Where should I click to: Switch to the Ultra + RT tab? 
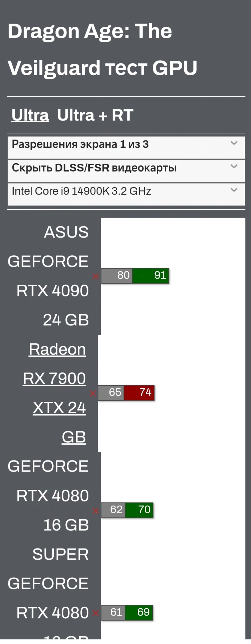click(95, 115)
